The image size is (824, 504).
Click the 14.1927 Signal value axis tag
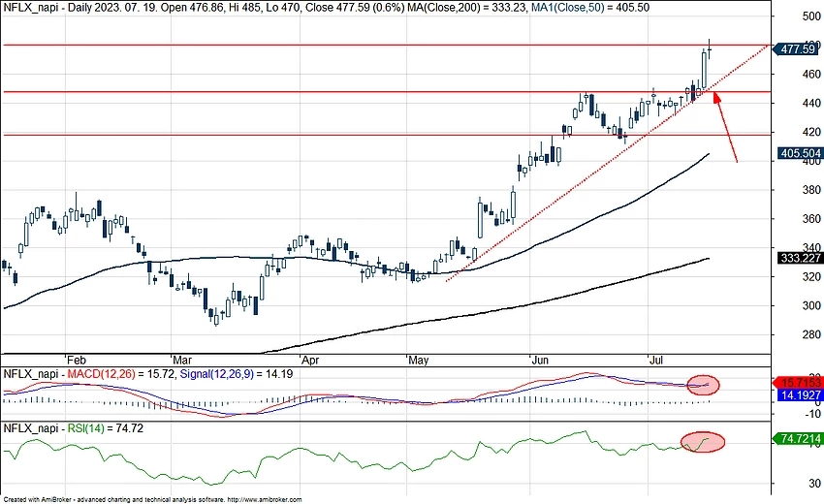pos(801,395)
